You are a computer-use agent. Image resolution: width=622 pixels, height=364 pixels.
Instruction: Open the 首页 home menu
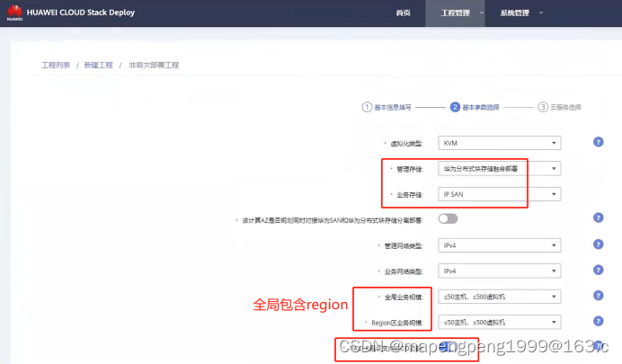click(x=403, y=13)
